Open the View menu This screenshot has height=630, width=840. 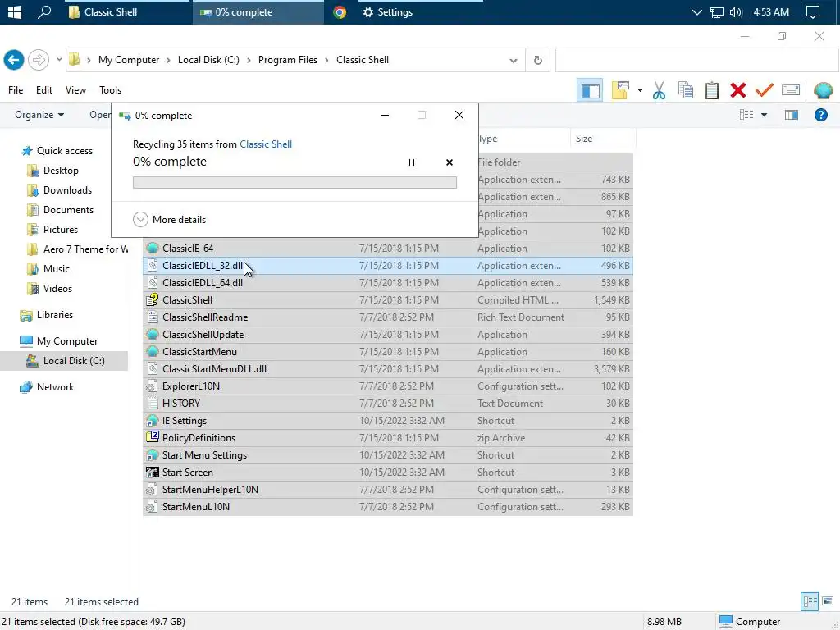click(75, 90)
